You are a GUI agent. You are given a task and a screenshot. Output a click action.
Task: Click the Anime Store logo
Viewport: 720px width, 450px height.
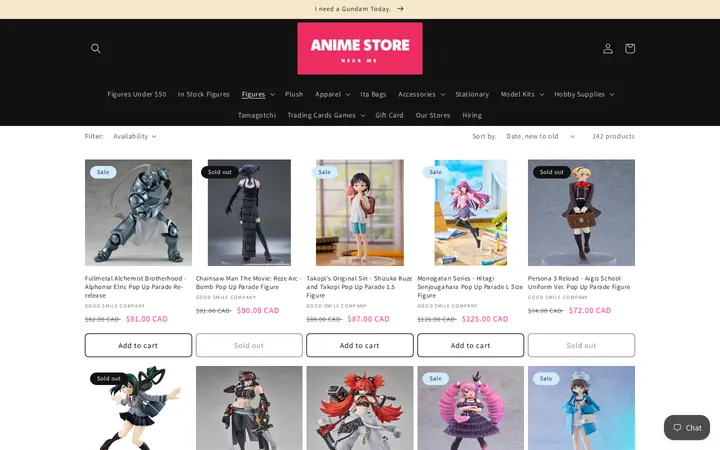coord(360,48)
